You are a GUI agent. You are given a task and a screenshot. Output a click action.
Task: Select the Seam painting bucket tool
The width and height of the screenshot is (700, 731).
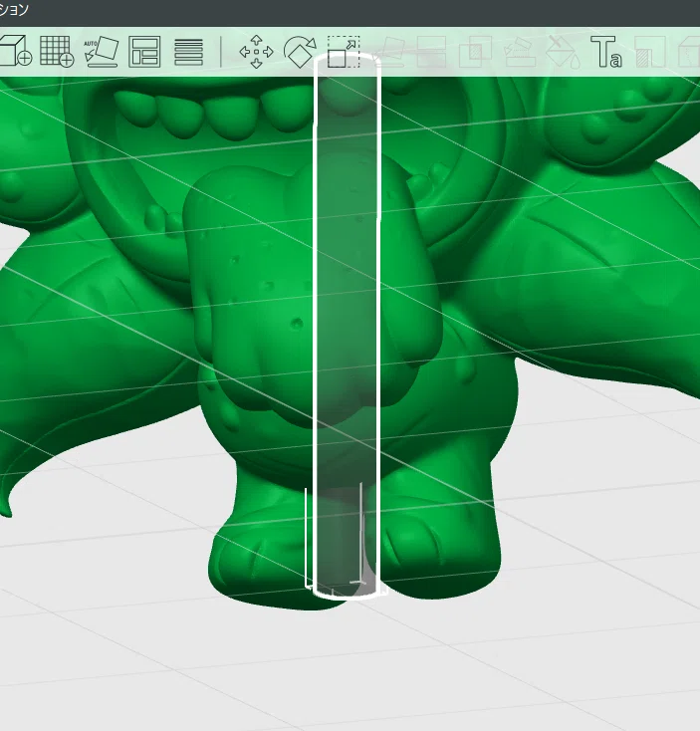[563, 51]
